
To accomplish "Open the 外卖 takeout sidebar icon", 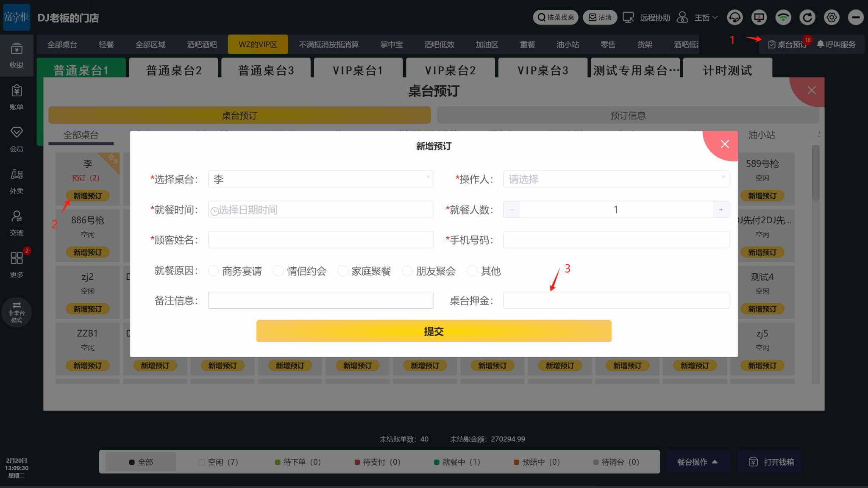I will pos(17,181).
